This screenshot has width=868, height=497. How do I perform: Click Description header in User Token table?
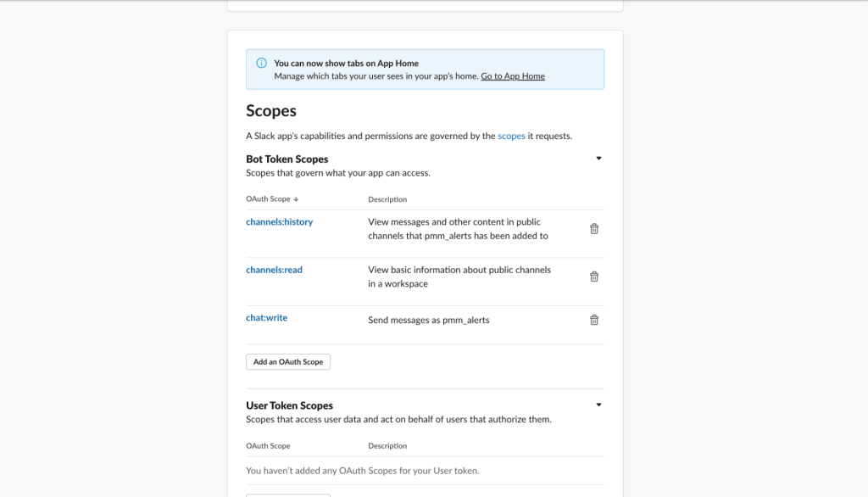pyautogui.click(x=387, y=446)
